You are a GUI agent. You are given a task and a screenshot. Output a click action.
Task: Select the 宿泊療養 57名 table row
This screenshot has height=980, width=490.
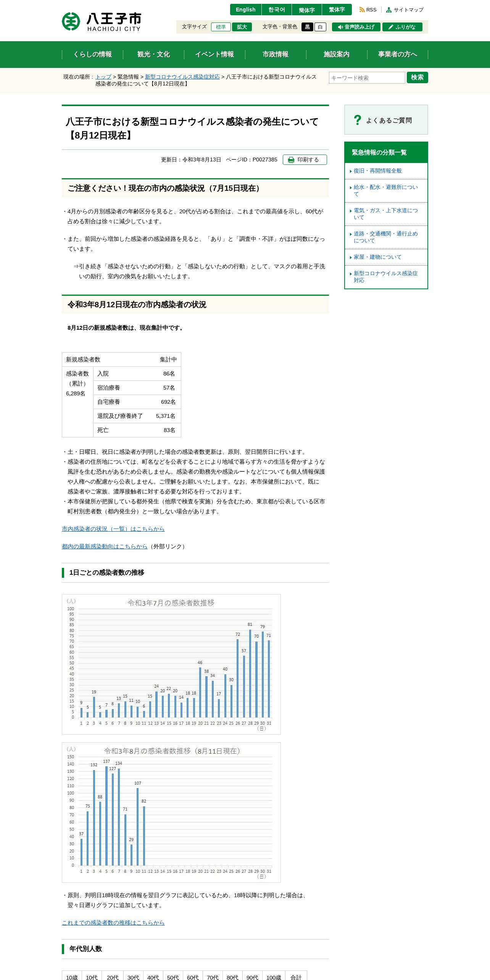(x=137, y=388)
